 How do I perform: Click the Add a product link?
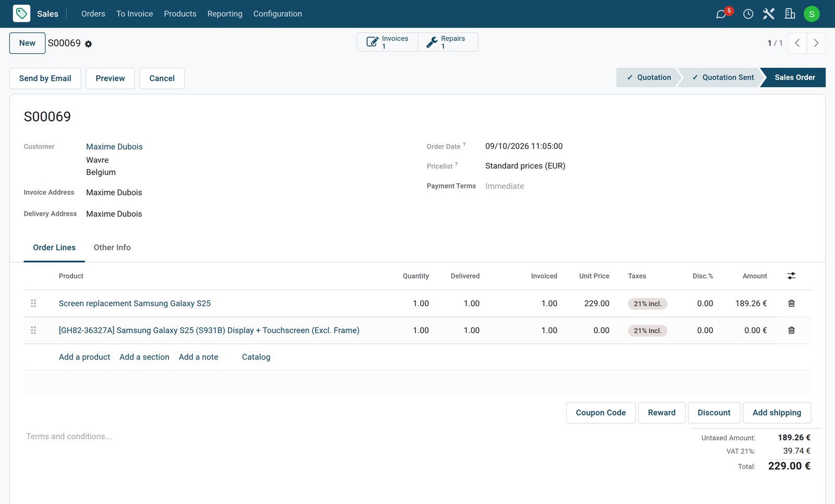[85, 357]
